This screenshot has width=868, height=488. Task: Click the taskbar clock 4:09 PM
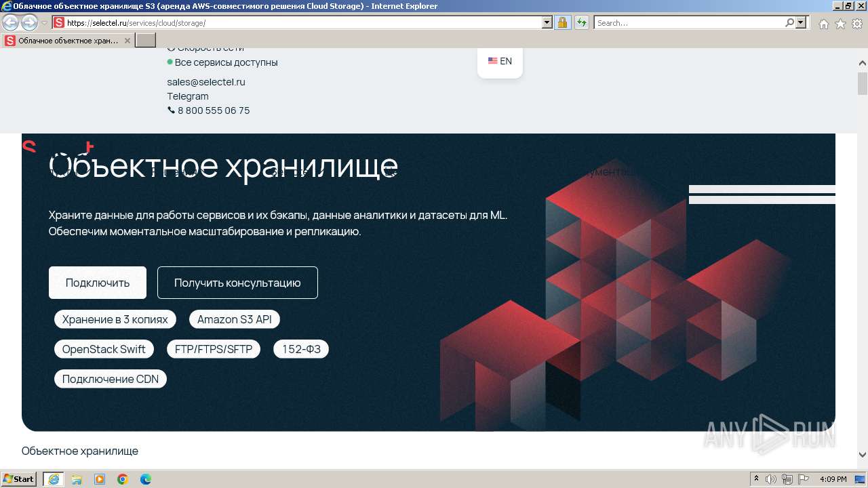click(x=833, y=479)
